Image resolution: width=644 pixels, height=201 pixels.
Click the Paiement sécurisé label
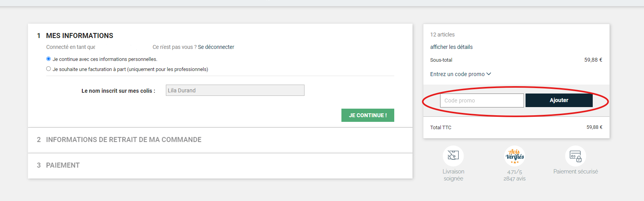575,172
